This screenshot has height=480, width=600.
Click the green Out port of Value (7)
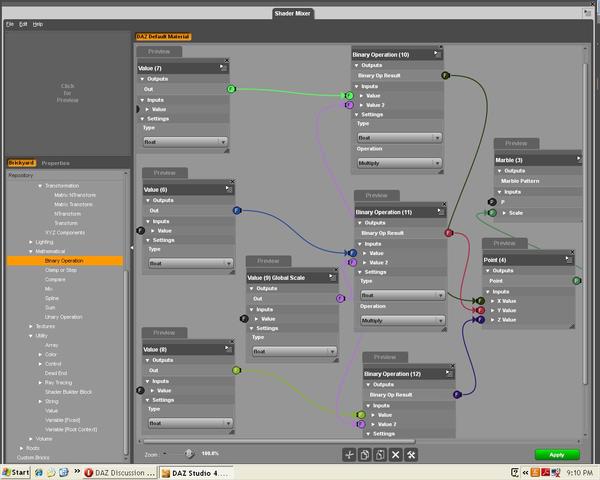pos(231,89)
